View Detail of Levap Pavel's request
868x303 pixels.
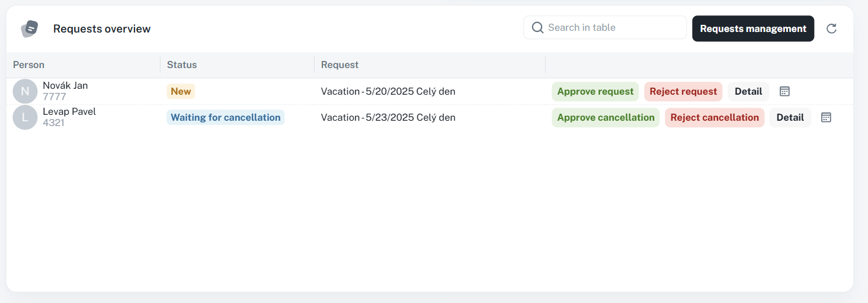coord(790,118)
